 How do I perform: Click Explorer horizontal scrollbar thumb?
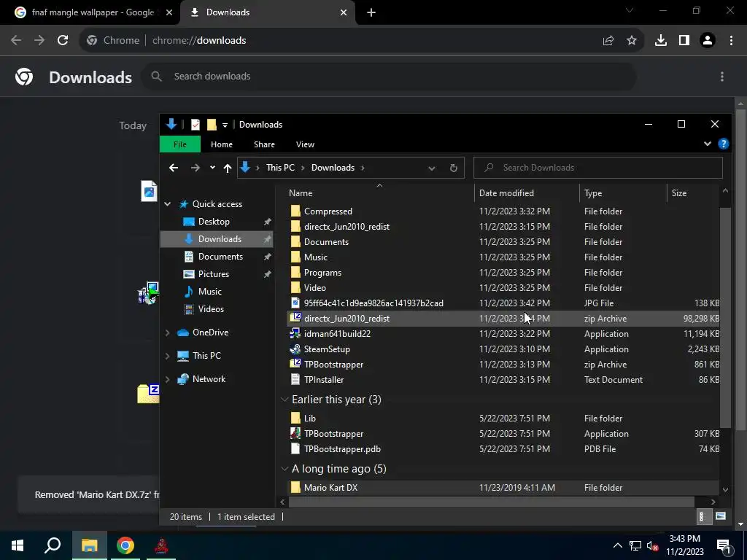tap(491, 502)
